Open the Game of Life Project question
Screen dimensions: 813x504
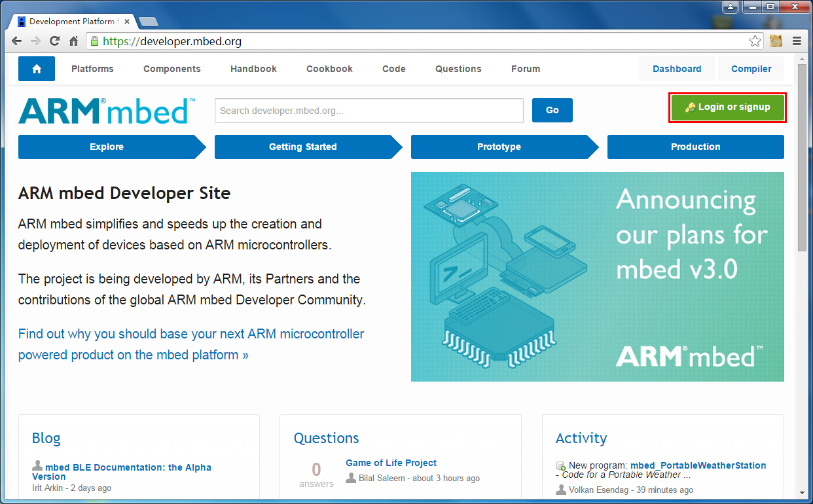[391, 463]
